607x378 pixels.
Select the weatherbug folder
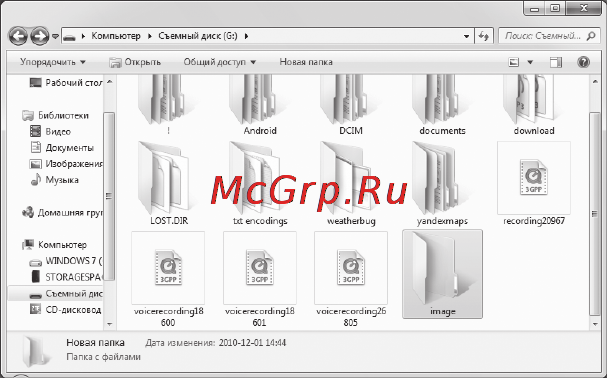(x=351, y=183)
